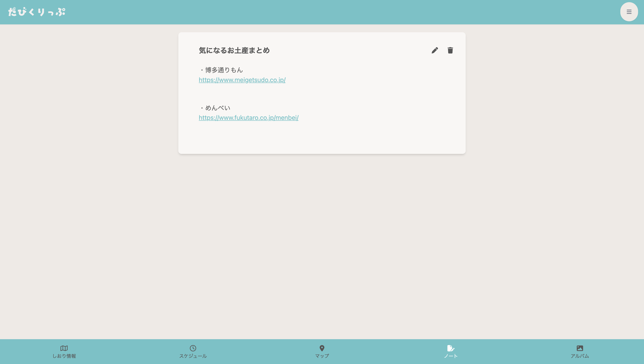
Task: Click the しおり情報 open-map icon
Action: pos(64,348)
